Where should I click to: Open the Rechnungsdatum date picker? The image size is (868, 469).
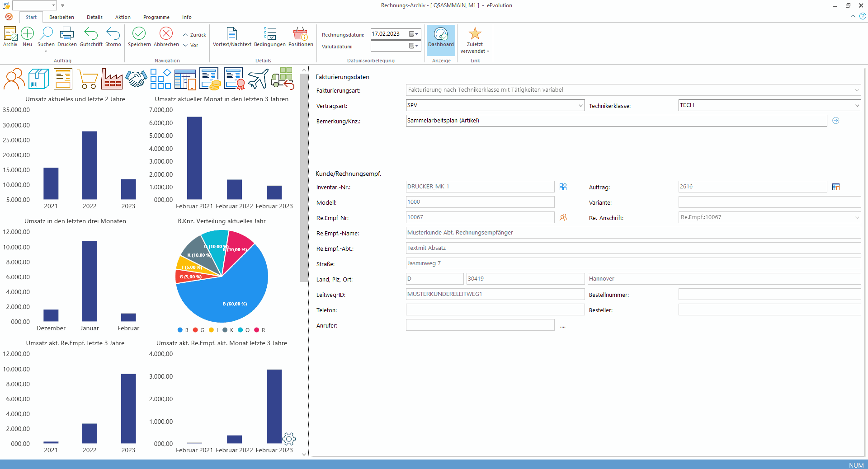pos(414,34)
